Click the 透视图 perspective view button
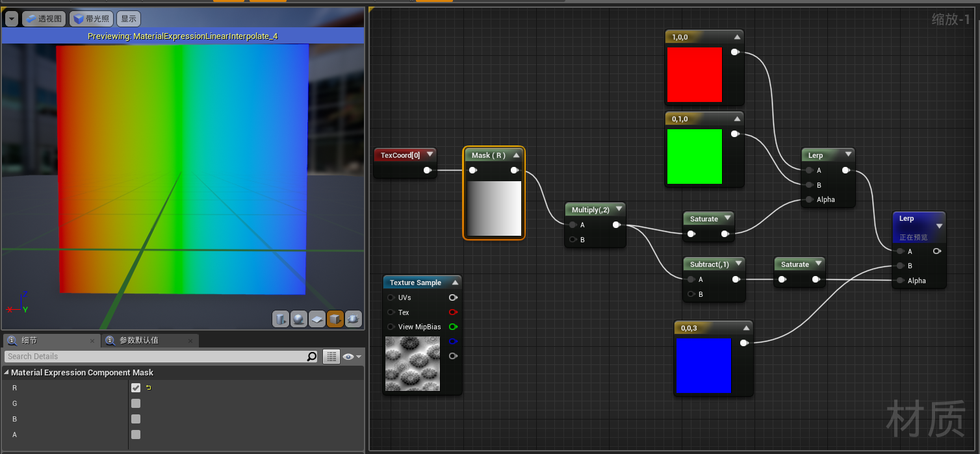Screen dimensions: 980x454 click(44, 18)
